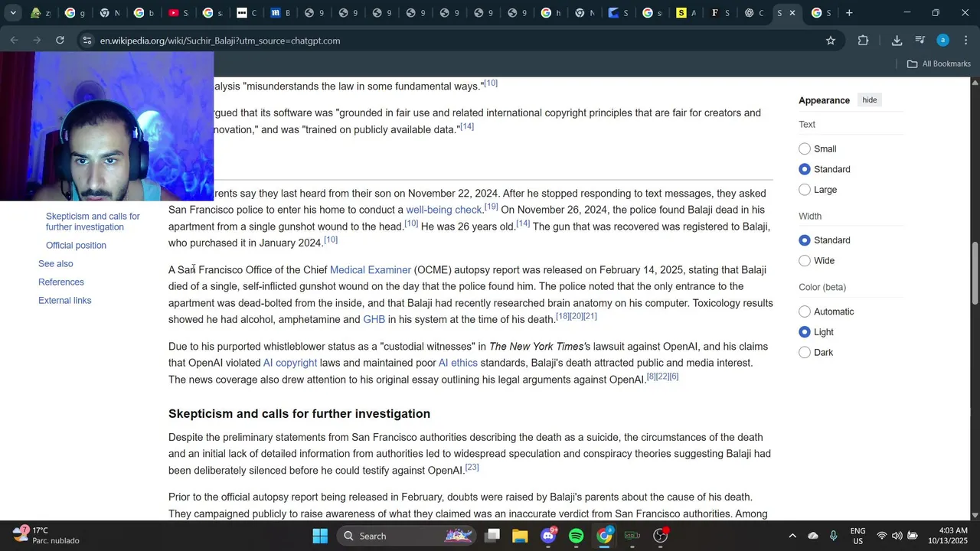
Task: Click the URL address bar
Action: coord(459,41)
